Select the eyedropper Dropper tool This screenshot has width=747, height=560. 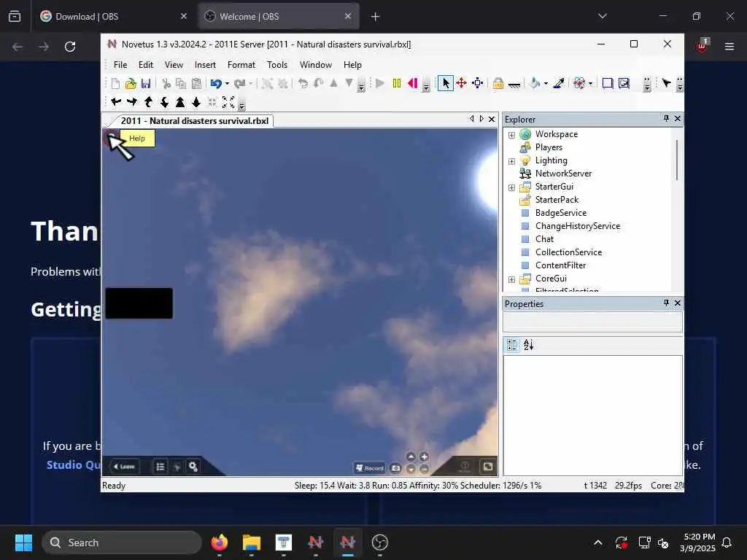(559, 84)
